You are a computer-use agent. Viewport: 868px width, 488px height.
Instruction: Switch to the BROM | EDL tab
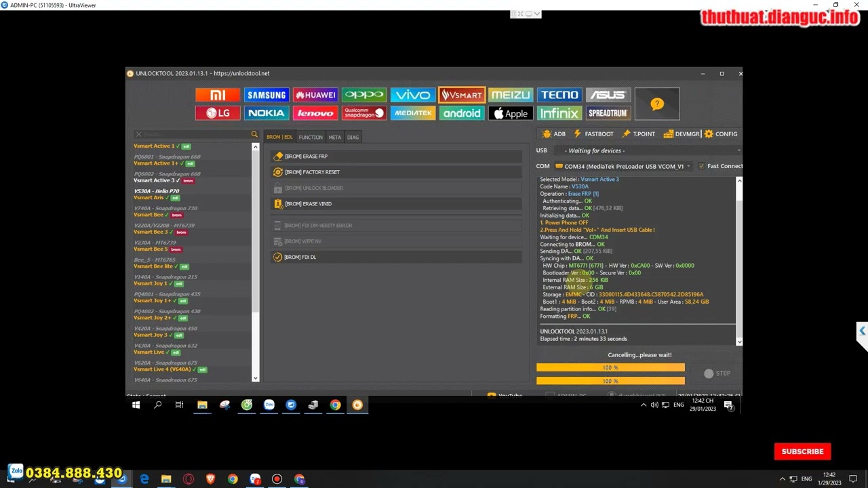[279, 137]
